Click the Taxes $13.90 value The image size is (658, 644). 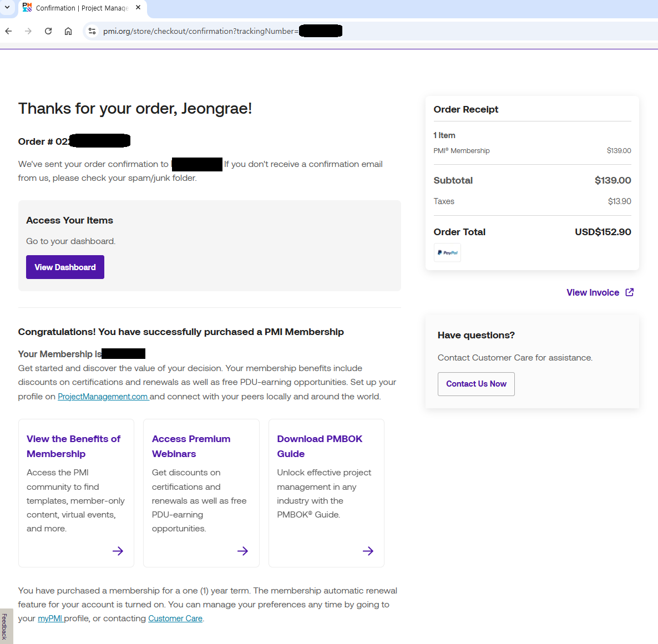click(619, 201)
